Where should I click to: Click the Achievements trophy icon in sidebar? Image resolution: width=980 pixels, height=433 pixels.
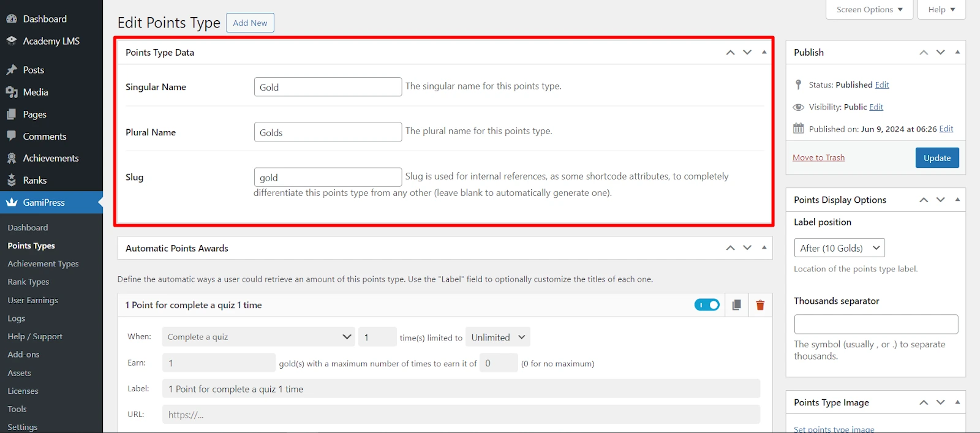[x=12, y=158]
